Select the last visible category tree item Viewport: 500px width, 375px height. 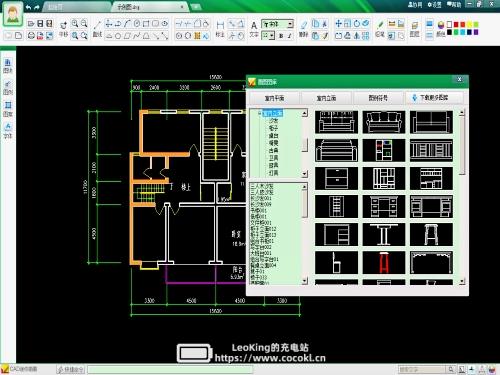tap(273, 173)
